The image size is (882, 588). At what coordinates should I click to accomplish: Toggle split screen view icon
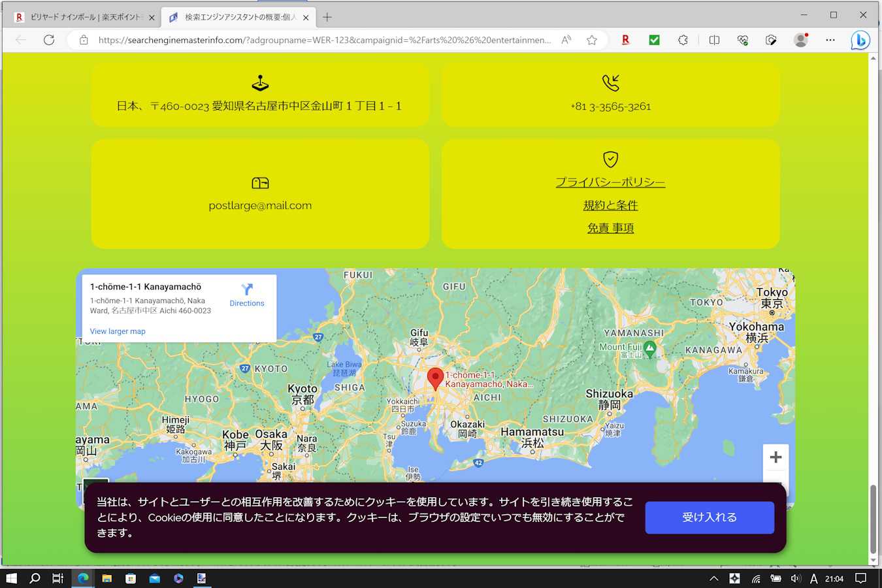[x=714, y=40]
